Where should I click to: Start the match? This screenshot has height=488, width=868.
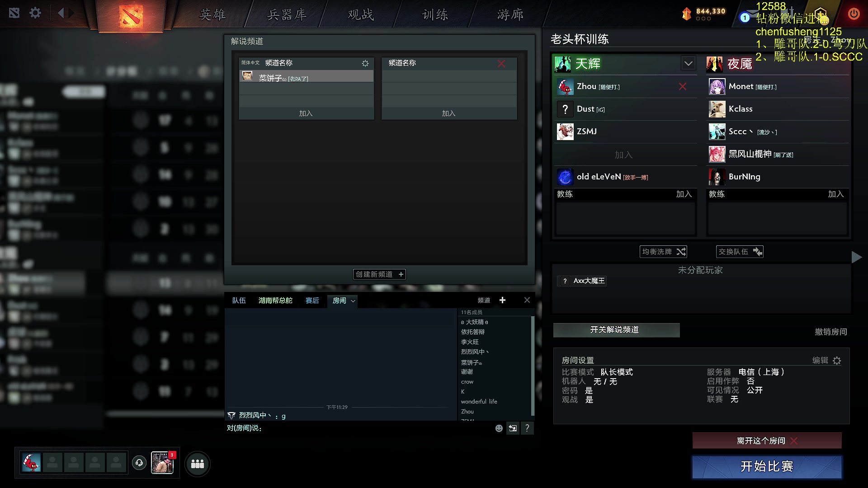pos(767,466)
